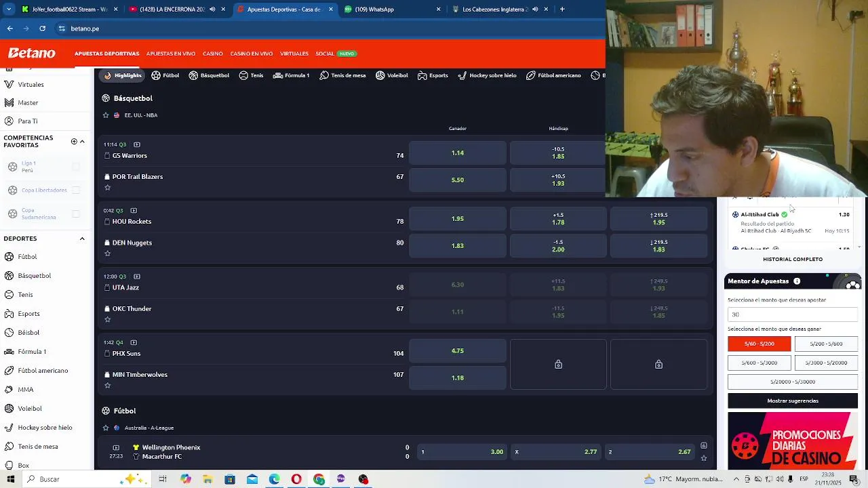Open Historial Completo of bets
Image resolution: width=868 pixels, height=488 pixels.
pos(793,259)
